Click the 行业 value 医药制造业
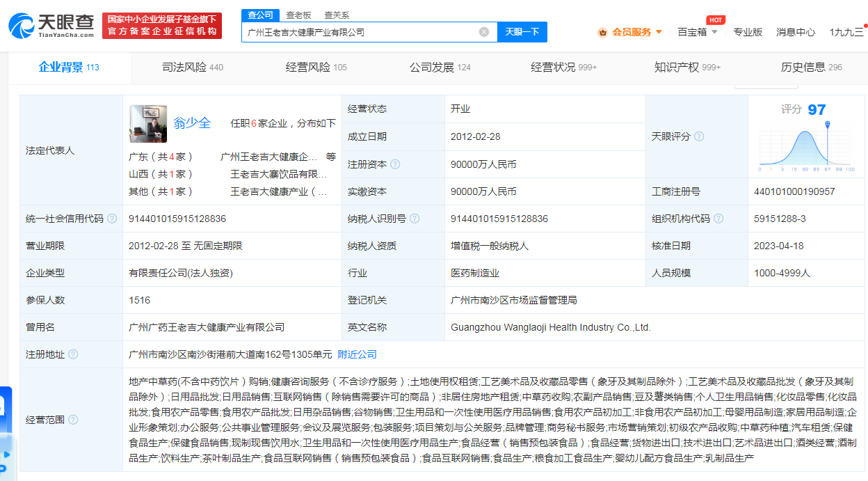The width and height of the screenshot is (868, 481). pyautogui.click(x=475, y=273)
